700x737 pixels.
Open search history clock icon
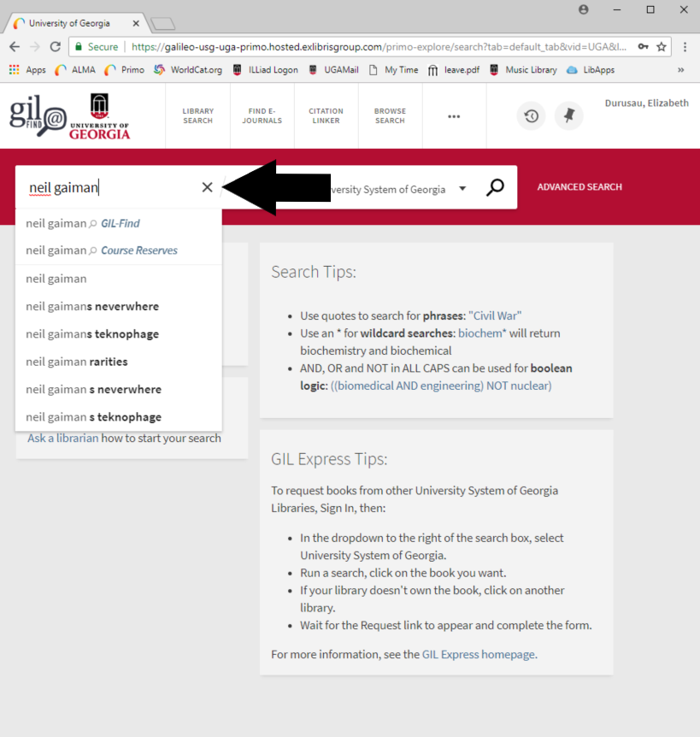tap(531, 116)
